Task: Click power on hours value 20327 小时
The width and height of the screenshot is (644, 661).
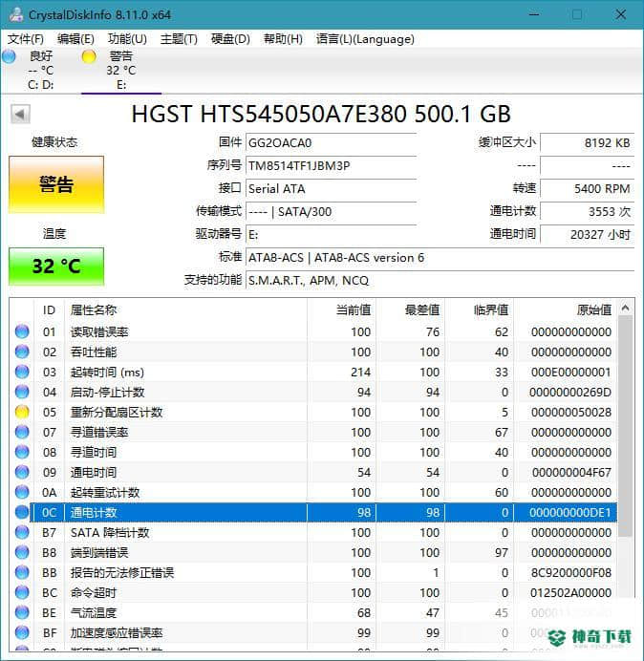Action: (587, 234)
